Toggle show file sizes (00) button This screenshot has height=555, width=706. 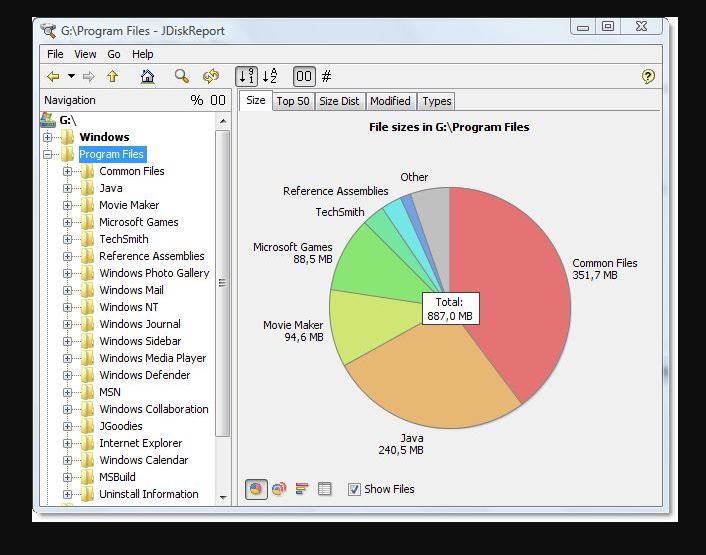click(x=304, y=76)
